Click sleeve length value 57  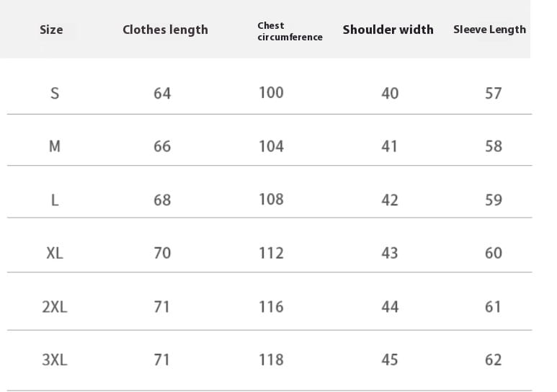pyautogui.click(x=494, y=94)
